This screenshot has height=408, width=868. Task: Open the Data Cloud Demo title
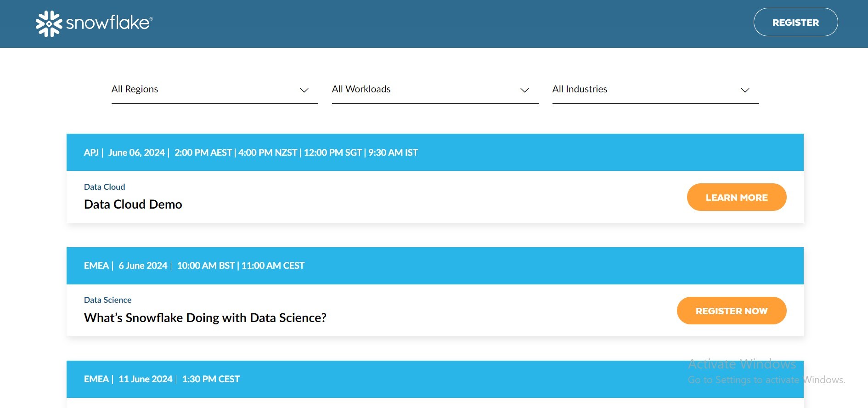coord(133,204)
